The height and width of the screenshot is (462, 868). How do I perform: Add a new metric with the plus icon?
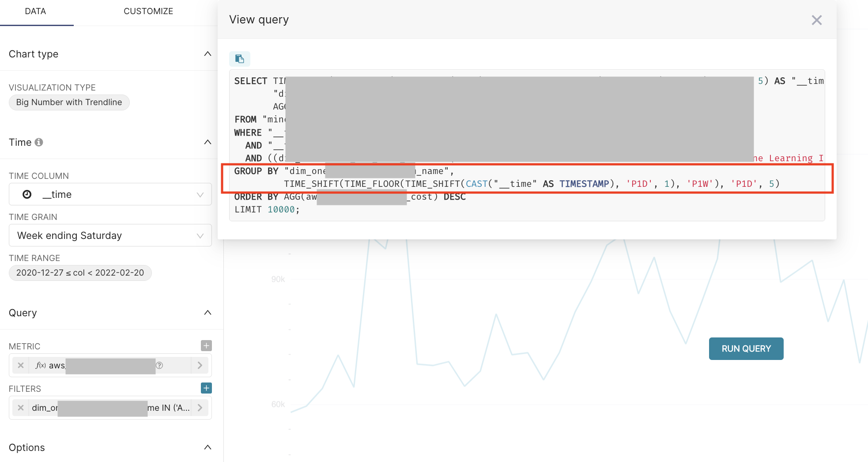click(206, 345)
